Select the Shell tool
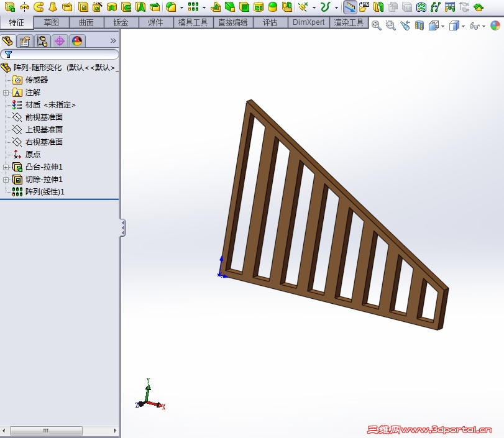 pyautogui.click(x=244, y=7)
